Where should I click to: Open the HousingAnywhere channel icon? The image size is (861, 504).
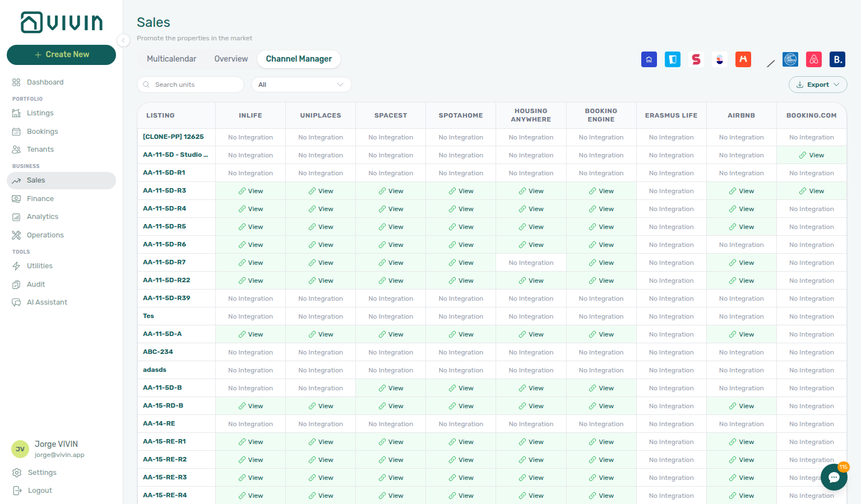743,59
